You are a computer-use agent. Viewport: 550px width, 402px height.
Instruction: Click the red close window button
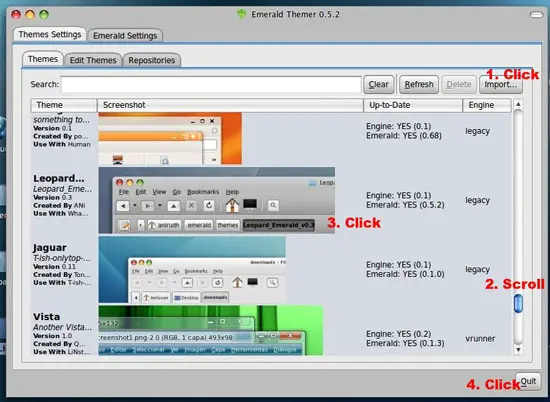tap(16, 14)
